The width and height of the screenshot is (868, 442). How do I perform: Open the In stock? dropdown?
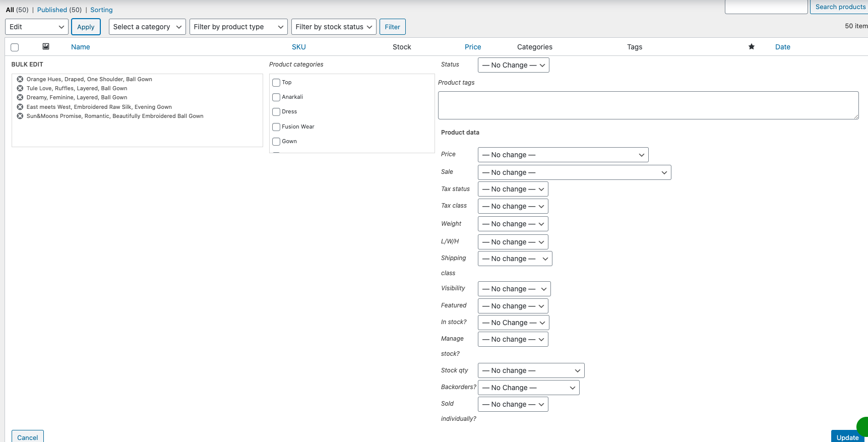tap(514, 323)
